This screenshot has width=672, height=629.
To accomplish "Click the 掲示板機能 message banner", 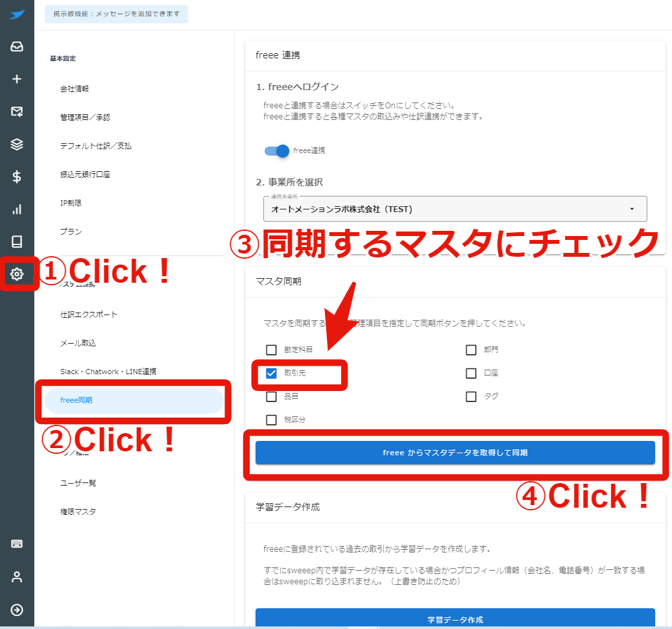I will point(116,14).
